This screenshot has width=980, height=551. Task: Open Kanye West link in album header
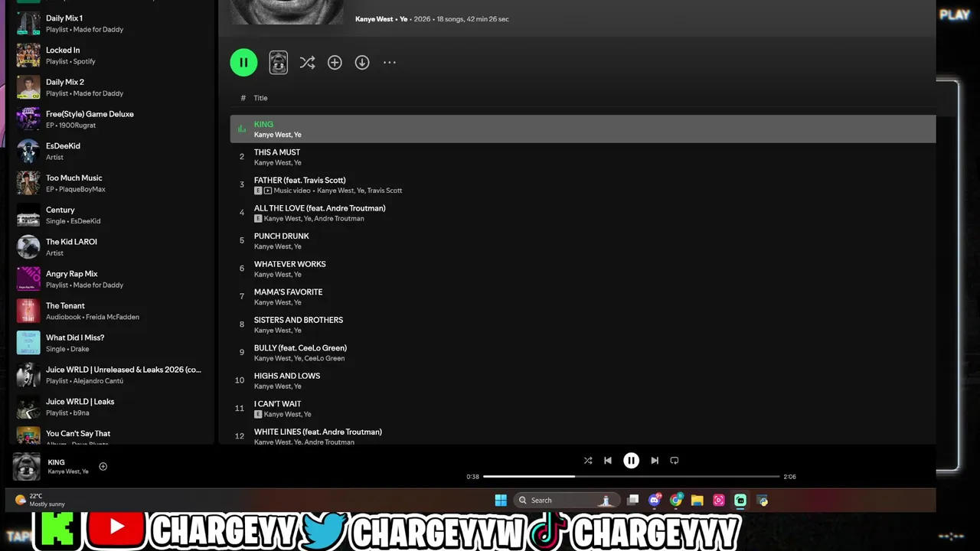point(374,19)
